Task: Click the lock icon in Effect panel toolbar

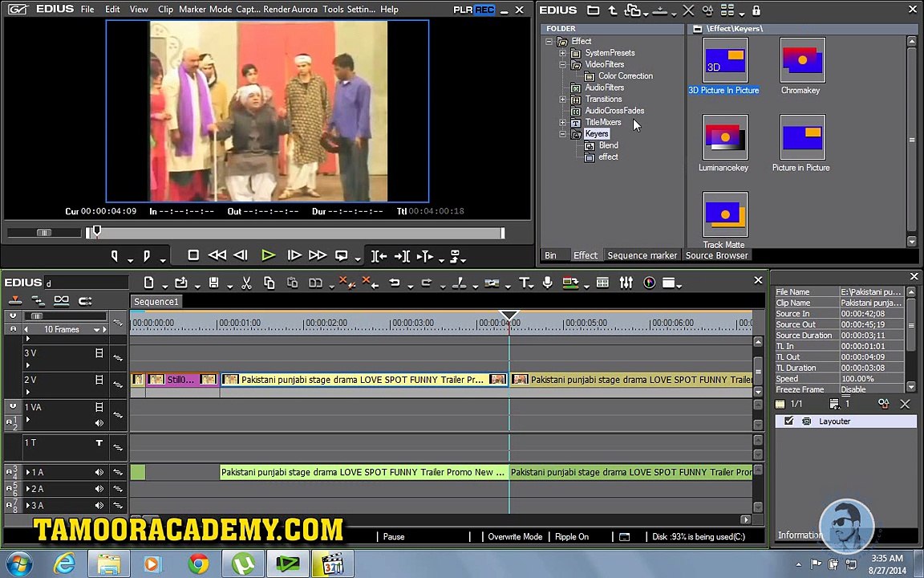Action: point(756,10)
